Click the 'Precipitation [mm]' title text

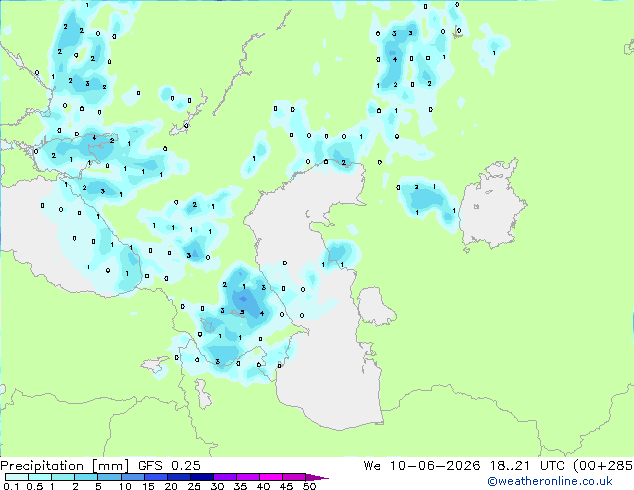point(65,466)
